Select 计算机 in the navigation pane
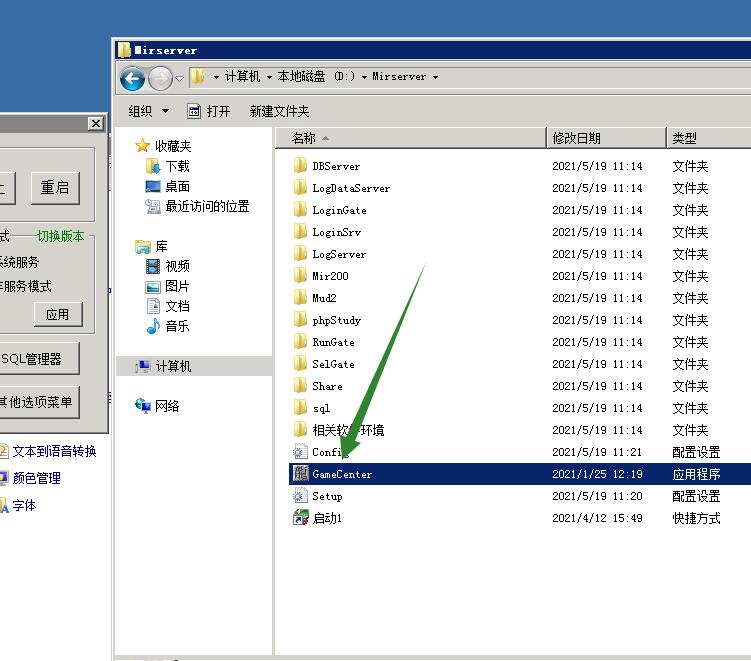Screen dimensions: 751x661 click(172, 366)
